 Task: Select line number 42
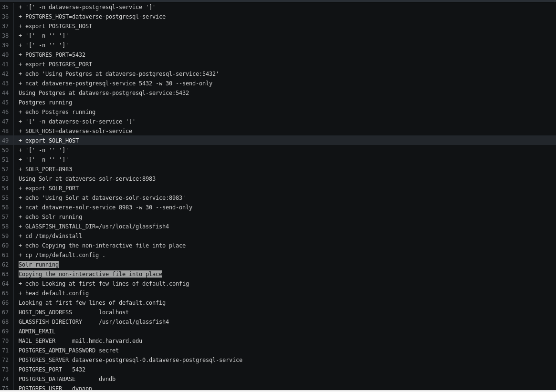[5, 74]
